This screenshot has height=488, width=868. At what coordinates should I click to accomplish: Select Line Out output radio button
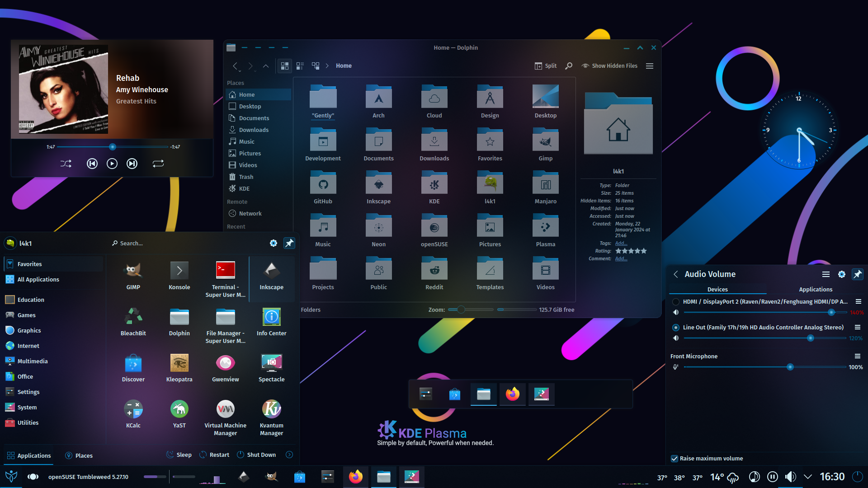(x=676, y=328)
